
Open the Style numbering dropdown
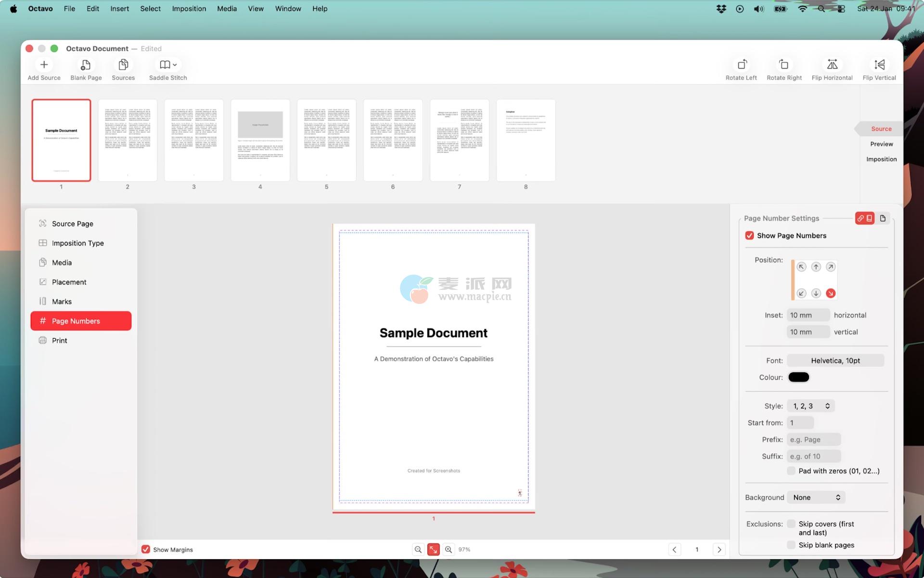(x=811, y=406)
